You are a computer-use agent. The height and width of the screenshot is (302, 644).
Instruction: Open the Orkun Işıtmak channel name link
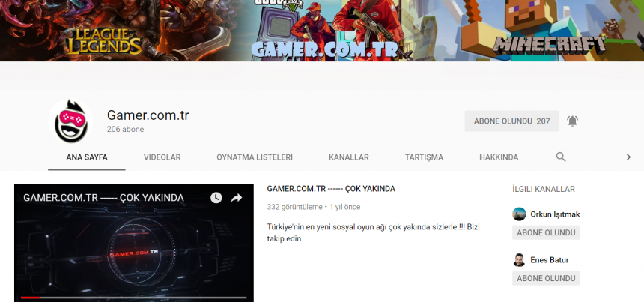(555, 214)
